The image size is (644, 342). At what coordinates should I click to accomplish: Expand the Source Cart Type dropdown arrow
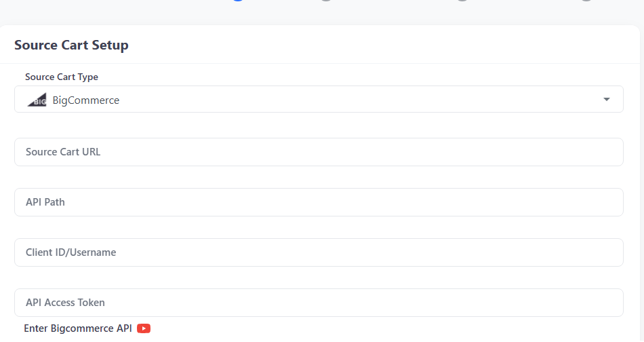pyautogui.click(x=606, y=100)
